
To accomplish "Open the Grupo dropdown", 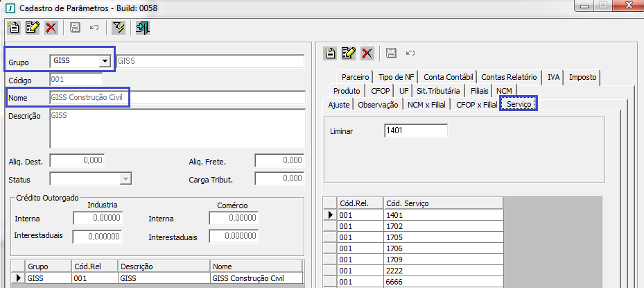I will (105, 62).
